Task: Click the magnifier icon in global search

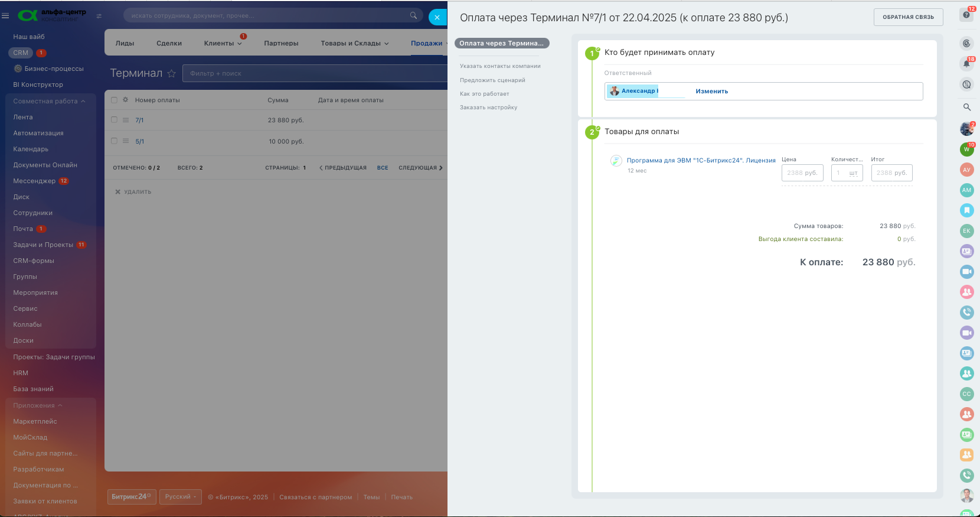Action: coord(413,15)
